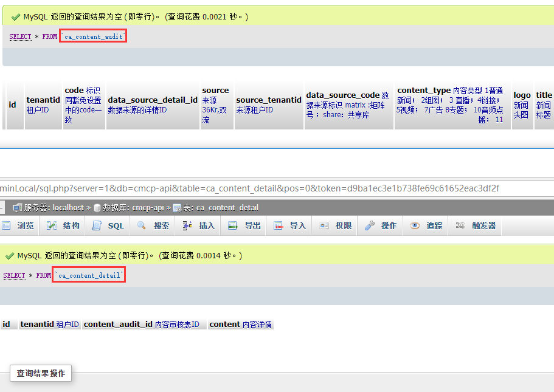Click tenantid 租户ID header in detail table

[x=49, y=324]
